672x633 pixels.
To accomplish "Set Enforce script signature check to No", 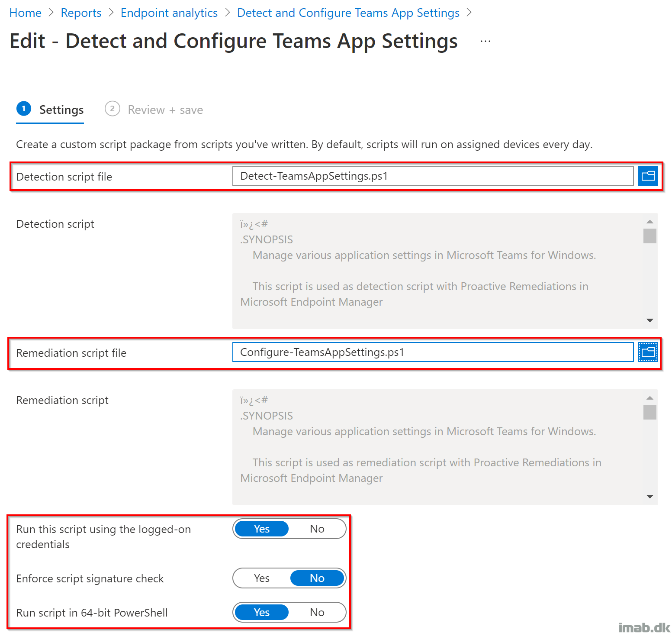I will coord(317,578).
